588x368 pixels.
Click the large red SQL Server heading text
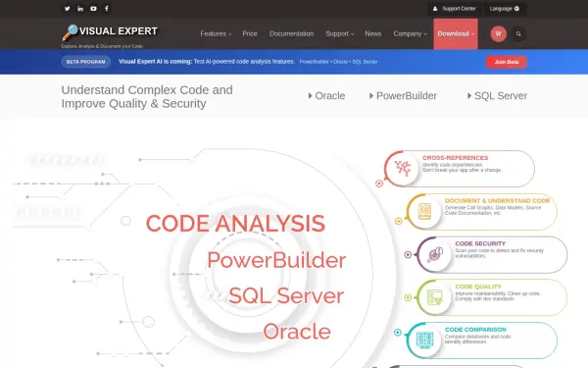click(286, 295)
